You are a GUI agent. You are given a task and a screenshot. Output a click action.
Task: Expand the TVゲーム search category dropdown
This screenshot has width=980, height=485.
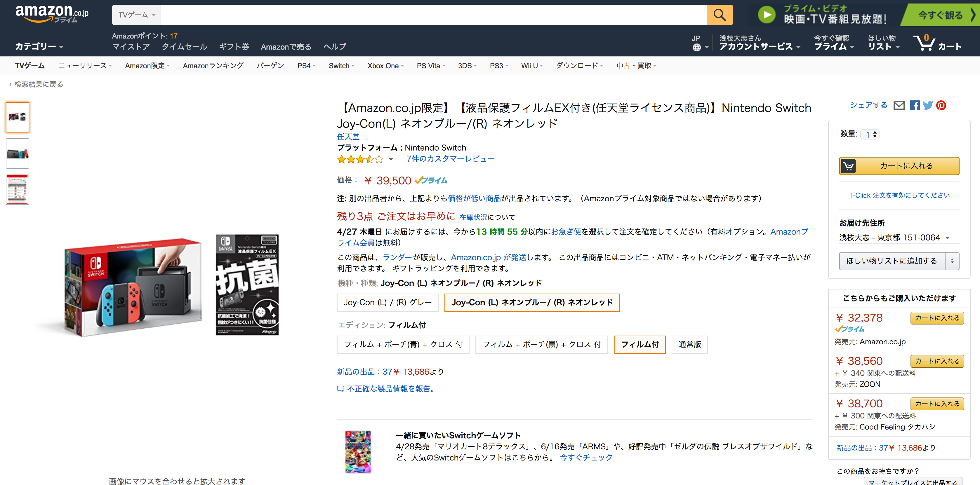click(x=137, y=15)
